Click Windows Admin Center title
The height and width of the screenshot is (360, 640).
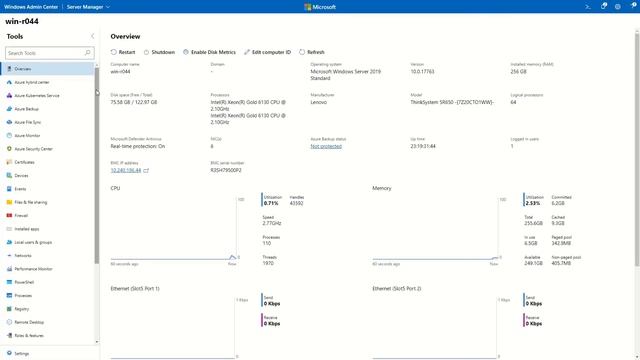(x=31, y=7)
